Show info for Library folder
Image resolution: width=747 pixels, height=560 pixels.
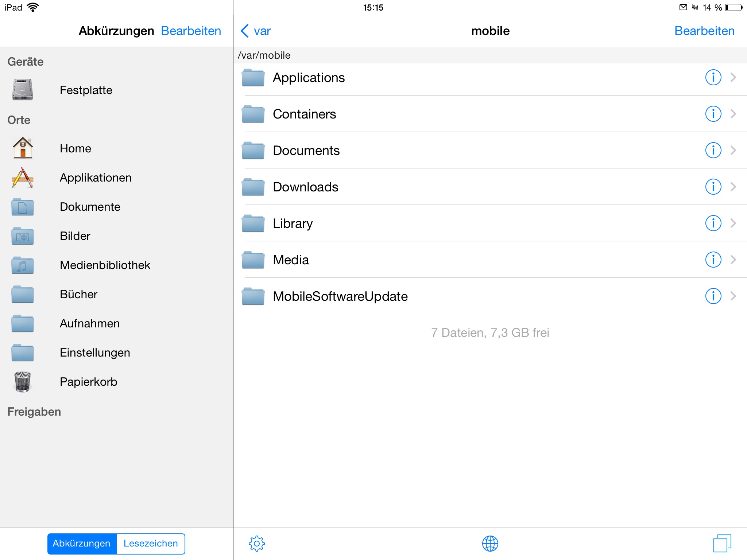pos(713,223)
